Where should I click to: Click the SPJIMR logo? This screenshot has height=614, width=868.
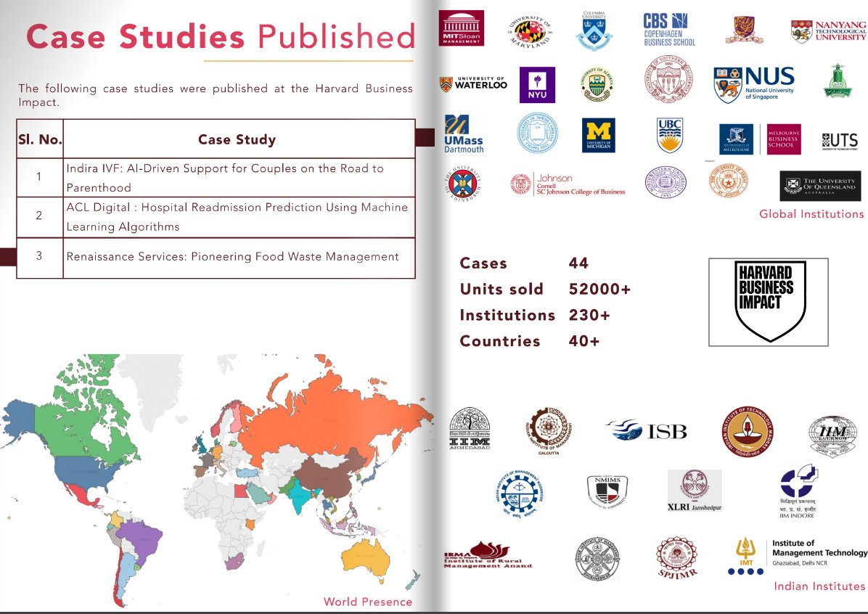(x=676, y=558)
